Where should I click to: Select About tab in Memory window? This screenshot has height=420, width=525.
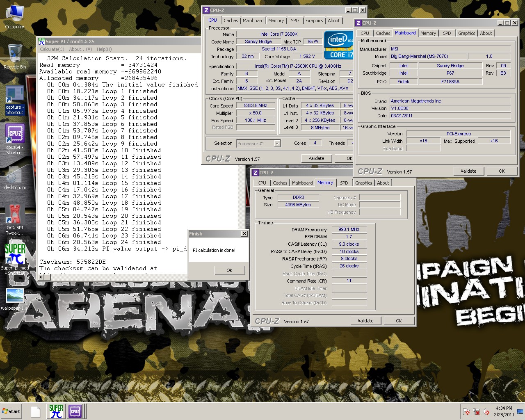[x=383, y=183]
